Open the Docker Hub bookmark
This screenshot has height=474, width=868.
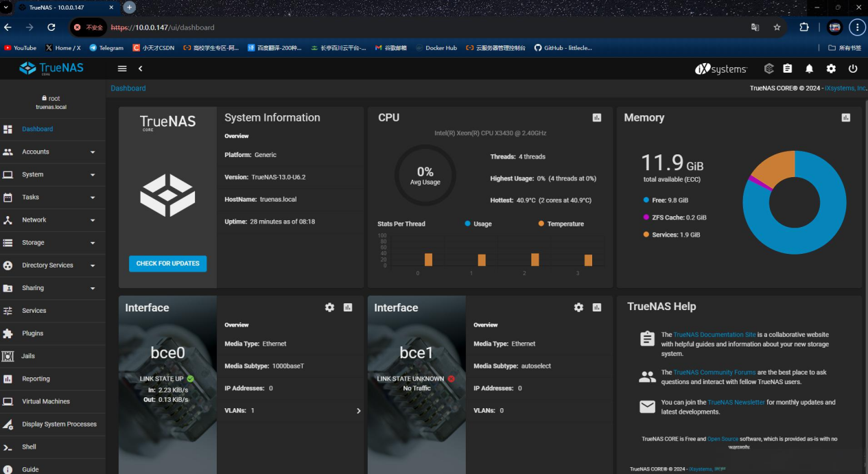coord(435,48)
